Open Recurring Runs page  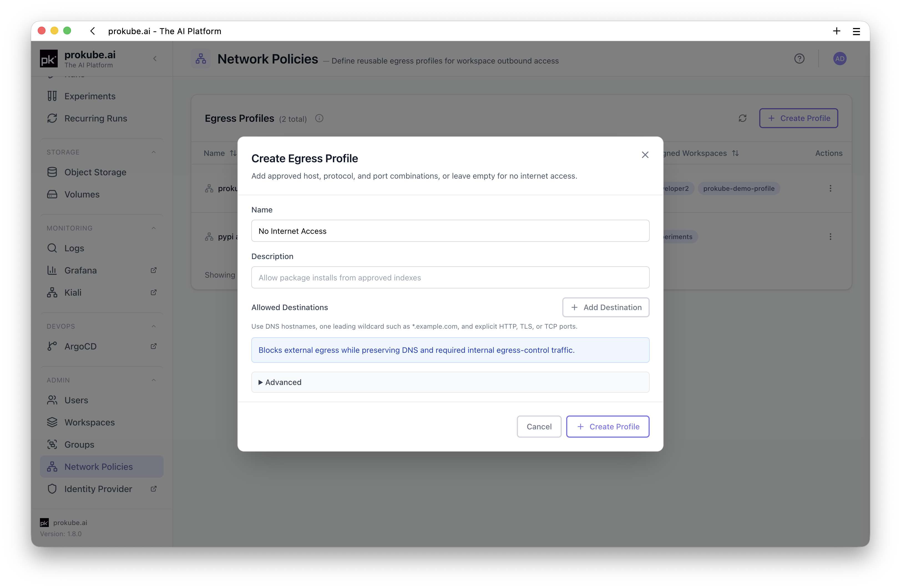pos(102,118)
